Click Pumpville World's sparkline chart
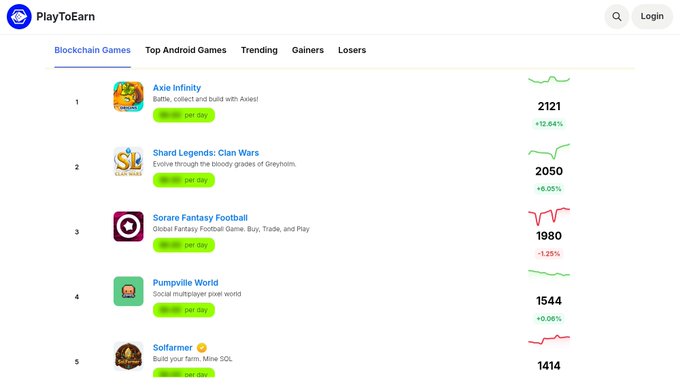Image resolution: width=680 pixels, height=387 pixels. tap(549, 273)
